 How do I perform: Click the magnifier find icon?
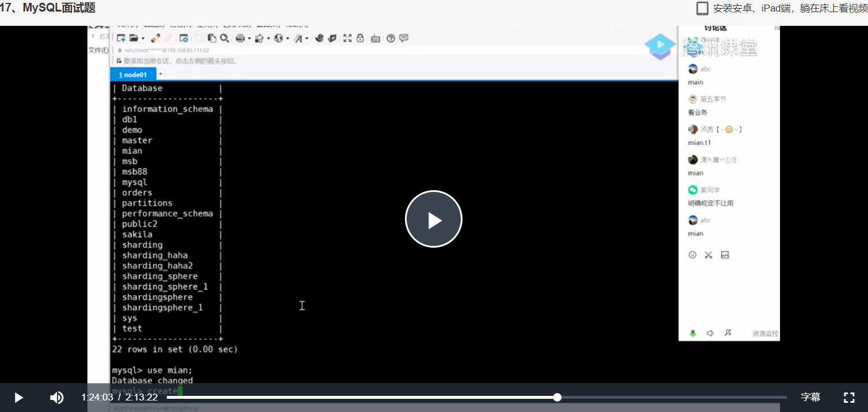[x=224, y=38]
